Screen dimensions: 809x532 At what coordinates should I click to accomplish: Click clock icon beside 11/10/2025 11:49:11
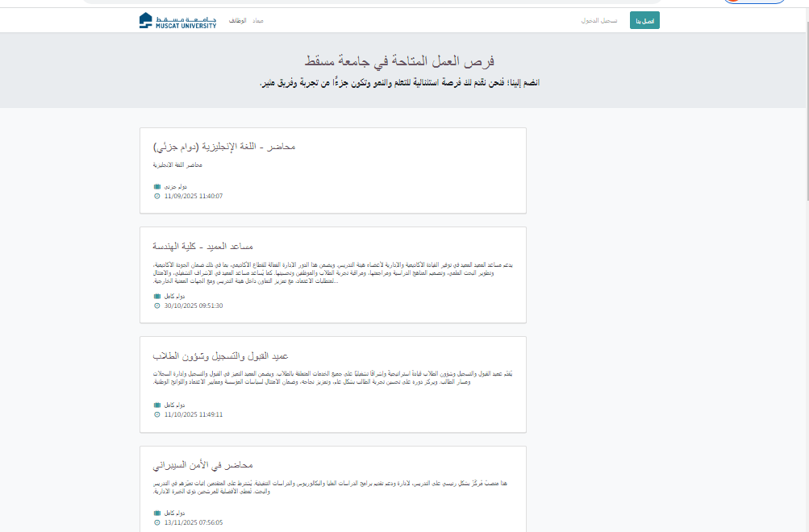tap(157, 414)
